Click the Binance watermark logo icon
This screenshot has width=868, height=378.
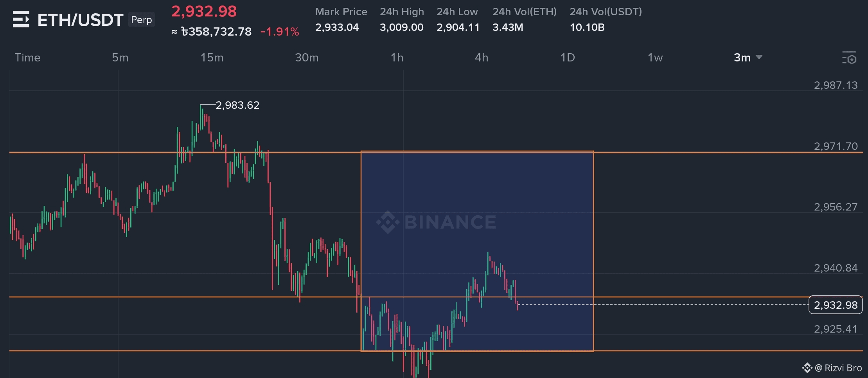tap(388, 222)
